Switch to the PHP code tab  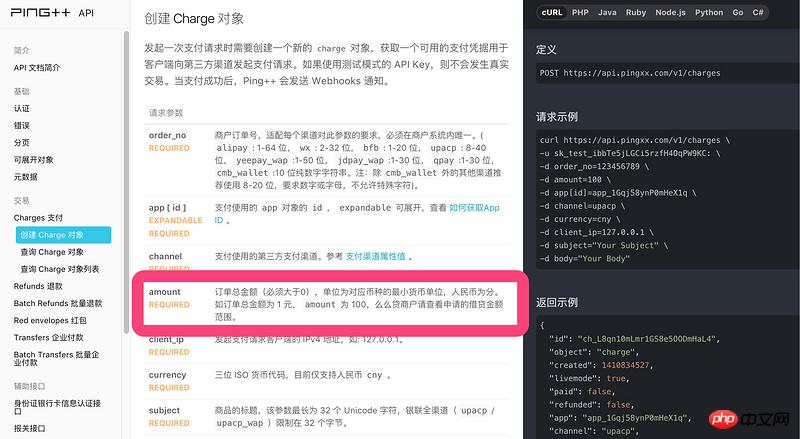[x=580, y=12]
